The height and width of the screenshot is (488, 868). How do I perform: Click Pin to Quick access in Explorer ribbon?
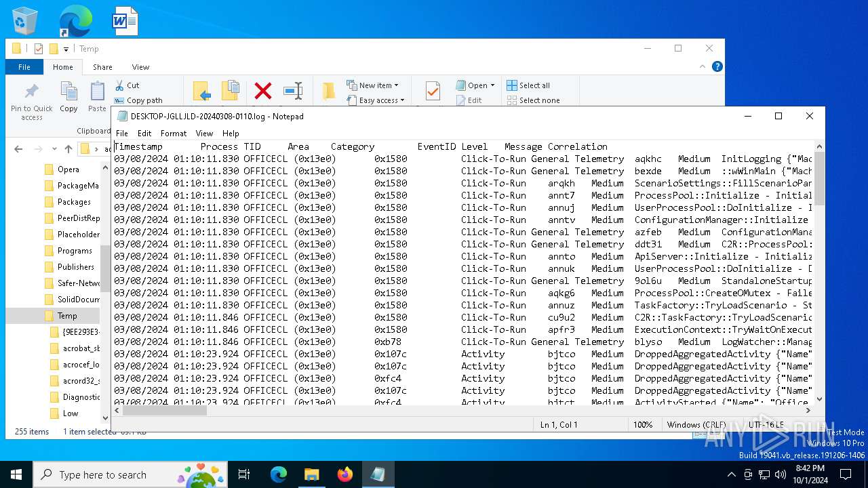(x=31, y=102)
